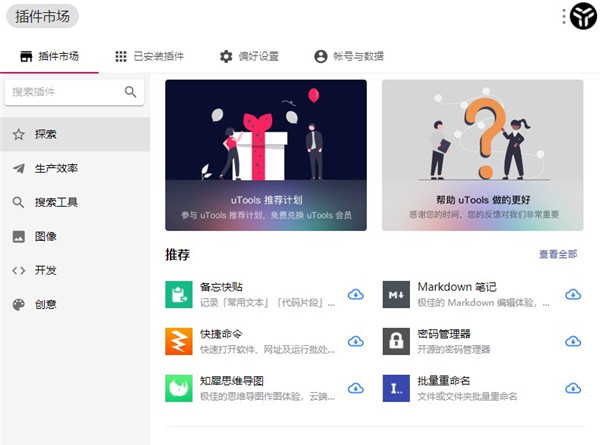Viewport: 600px width, 445px height.
Task: Click the 搜索插件 search field
Action: (74, 92)
